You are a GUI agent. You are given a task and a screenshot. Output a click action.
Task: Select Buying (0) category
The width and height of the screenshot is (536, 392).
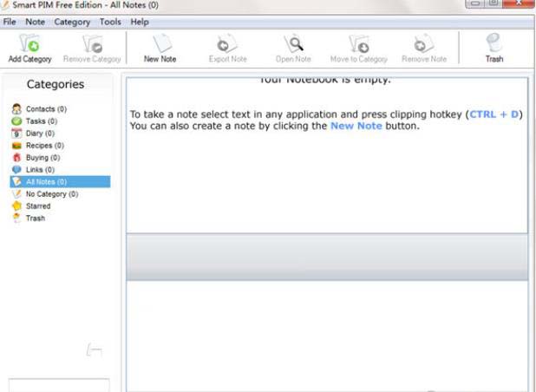42,158
